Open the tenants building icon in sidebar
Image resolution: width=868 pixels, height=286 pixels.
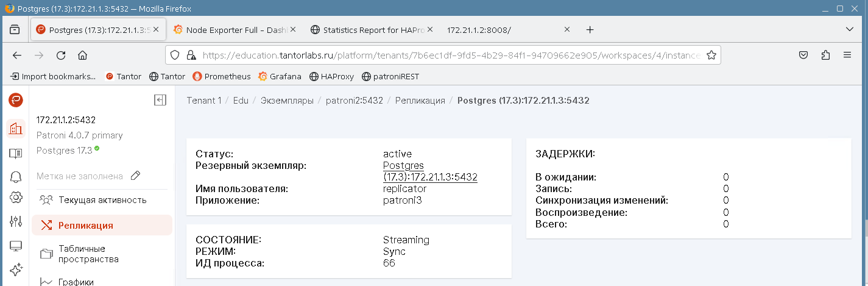15,128
